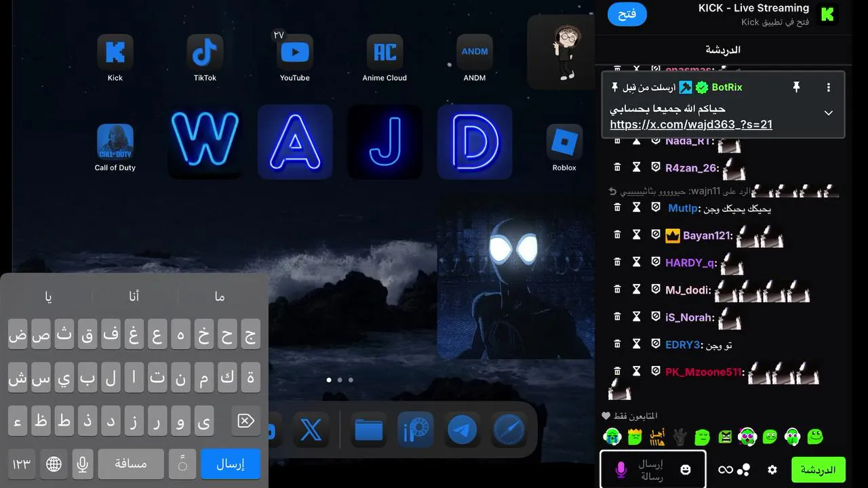Open Call of Duty app
Image resolution: width=868 pixels, height=488 pixels.
coord(115,141)
